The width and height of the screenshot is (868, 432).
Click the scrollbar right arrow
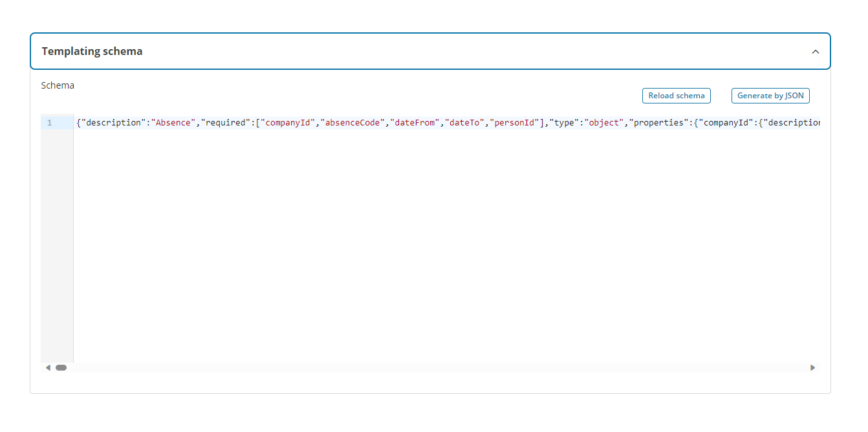(813, 367)
